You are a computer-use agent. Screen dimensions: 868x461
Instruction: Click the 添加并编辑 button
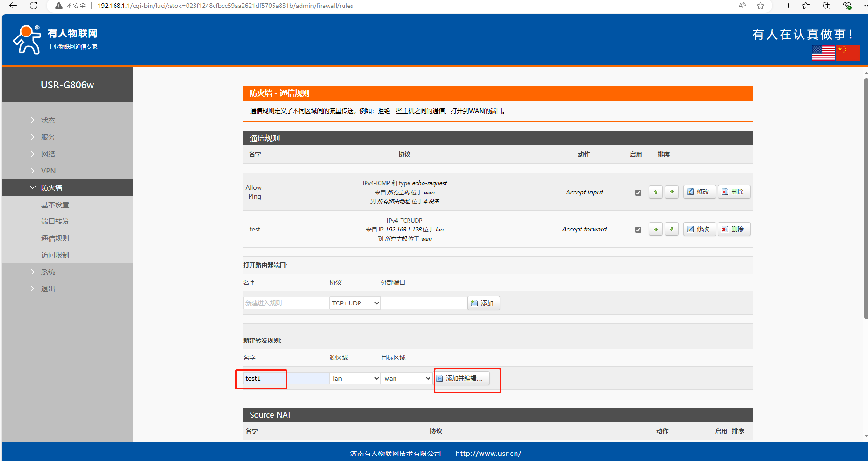(462, 378)
